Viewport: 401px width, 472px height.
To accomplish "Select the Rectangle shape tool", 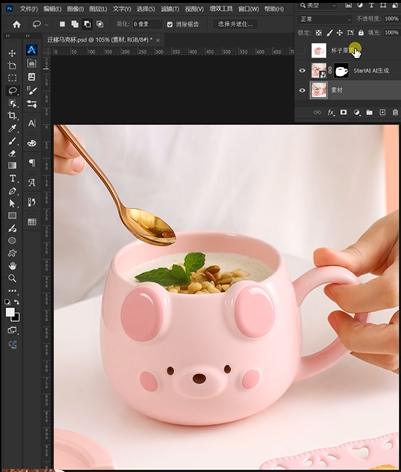I will click(12, 216).
